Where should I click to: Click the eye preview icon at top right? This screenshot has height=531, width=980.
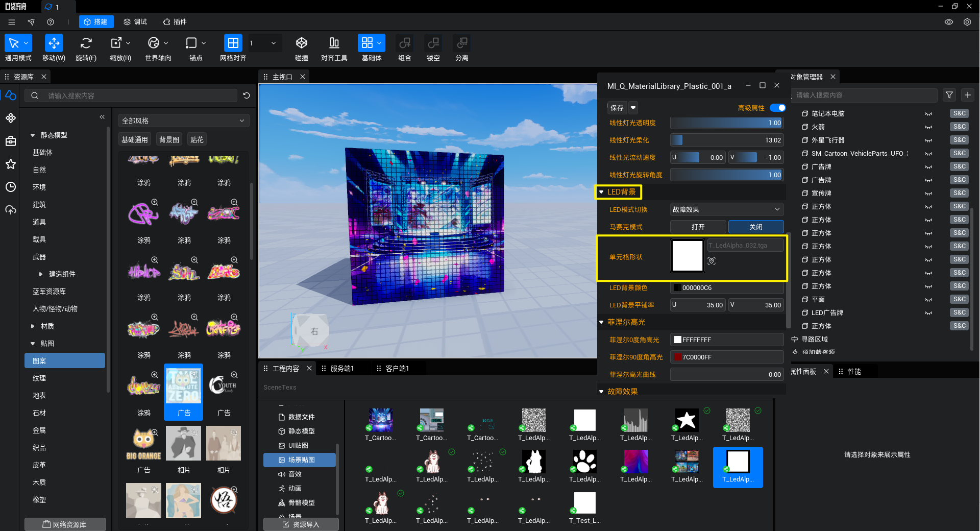pos(949,22)
